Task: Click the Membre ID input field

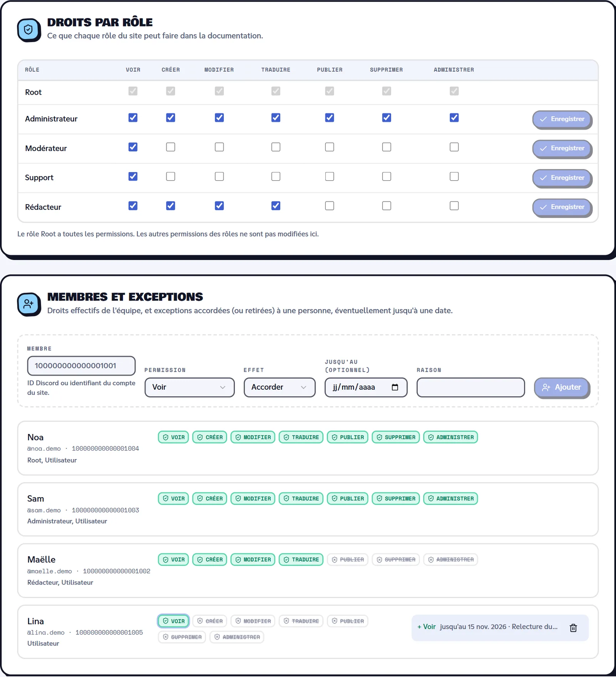Action: 81,365
